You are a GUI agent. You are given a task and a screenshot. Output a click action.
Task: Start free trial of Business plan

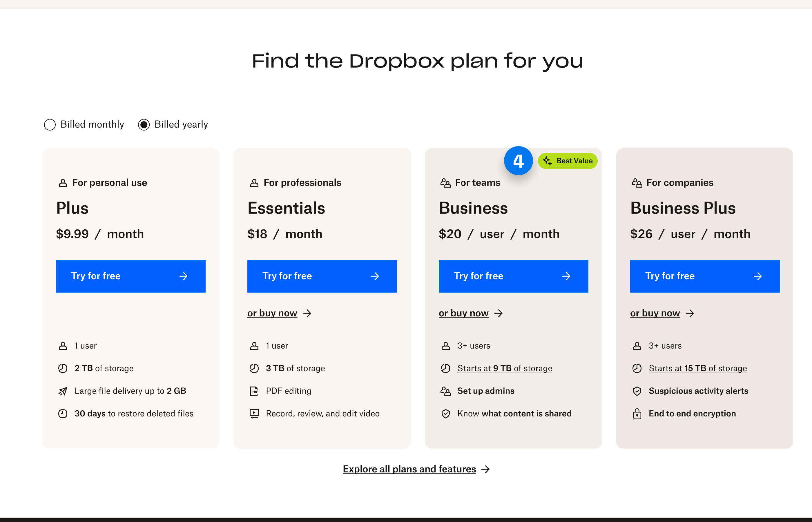click(x=513, y=276)
